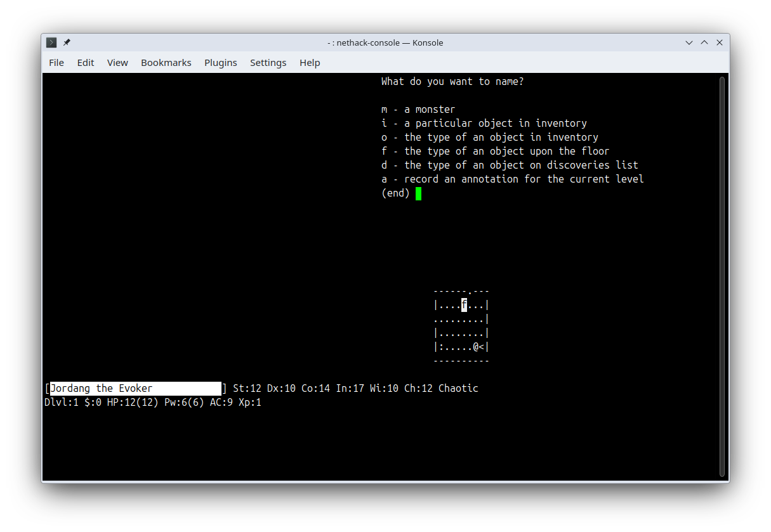This screenshot has width=771, height=532.
Task: Open the Bookmarks menu
Action: coord(166,62)
